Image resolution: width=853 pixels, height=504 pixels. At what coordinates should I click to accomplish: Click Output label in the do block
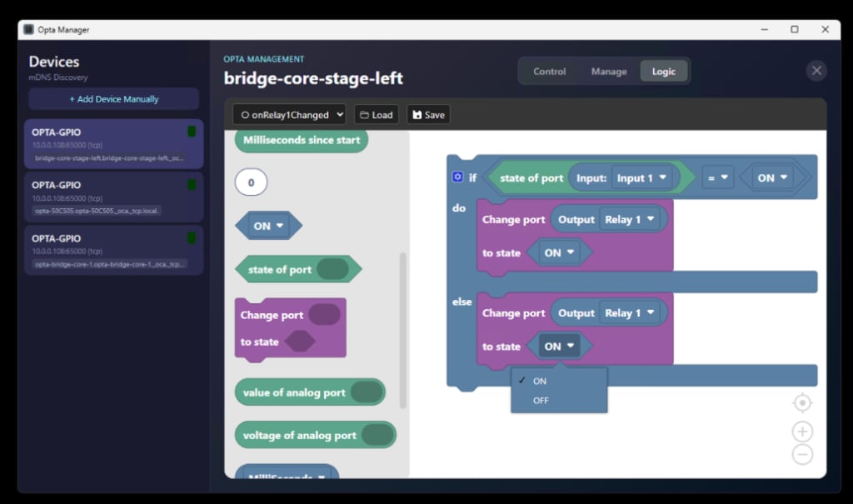point(576,219)
